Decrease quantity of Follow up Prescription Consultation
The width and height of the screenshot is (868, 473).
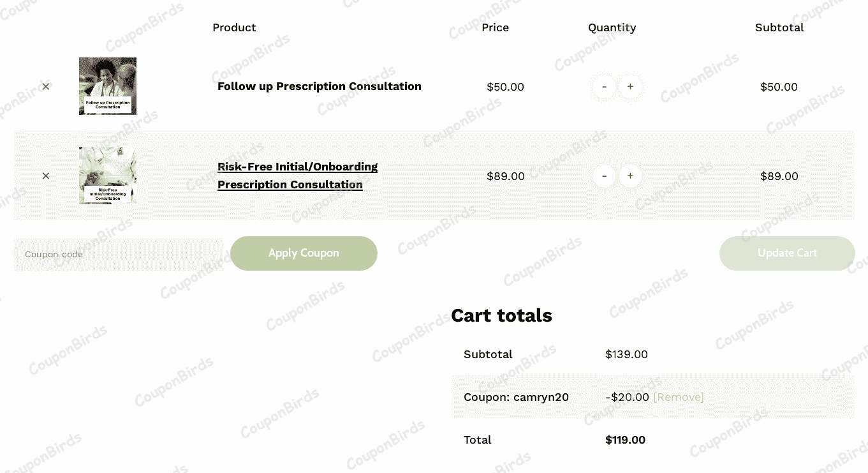click(x=603, y=86)
